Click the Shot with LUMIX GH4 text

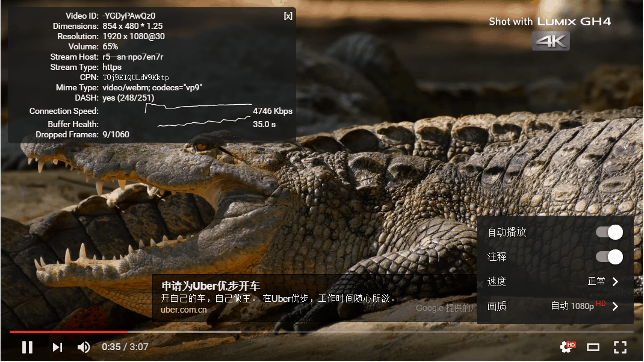550,21
